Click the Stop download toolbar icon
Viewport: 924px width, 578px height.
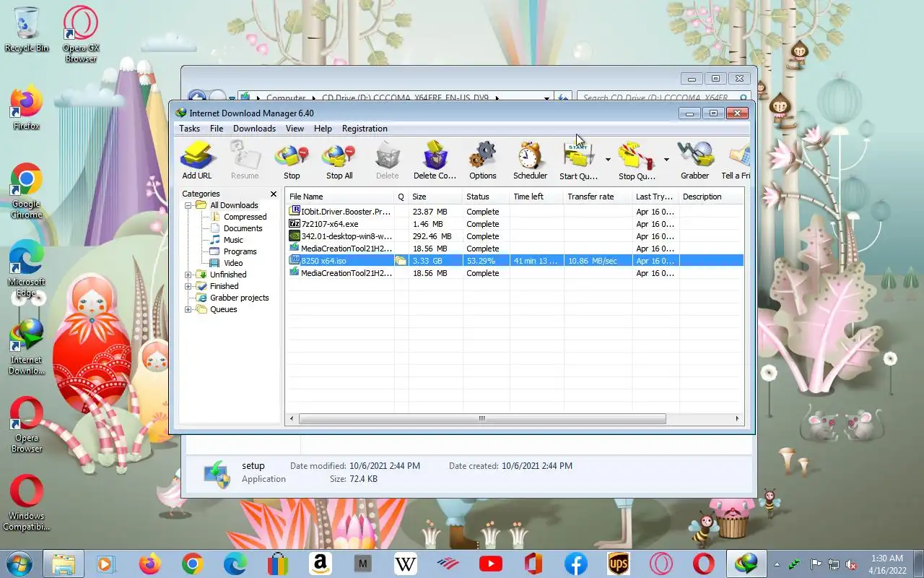click(x=292, y=160)
